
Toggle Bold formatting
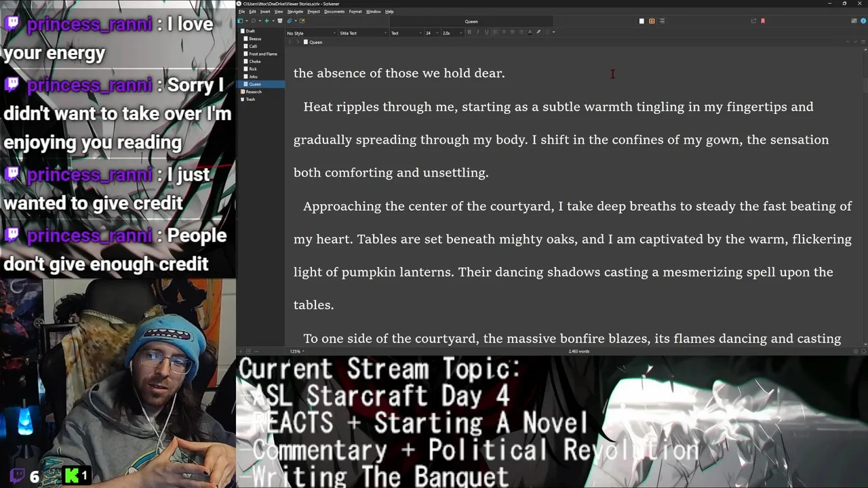(x=469, y=33)
